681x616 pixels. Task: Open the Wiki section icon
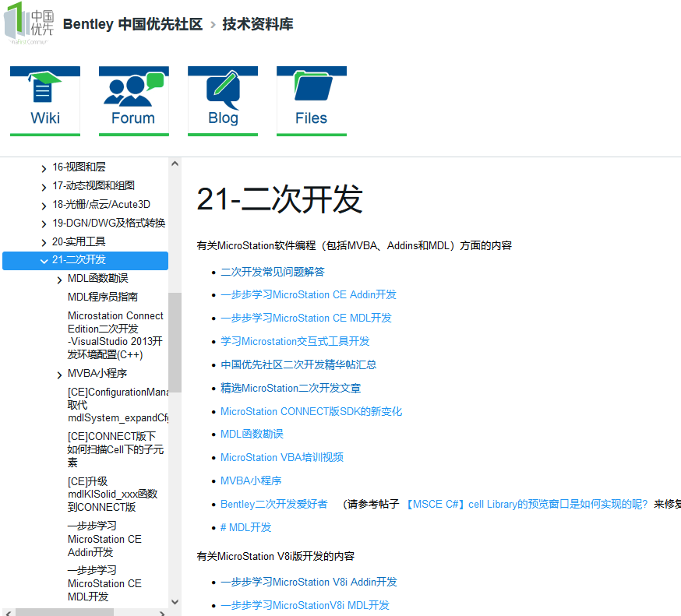45,101
